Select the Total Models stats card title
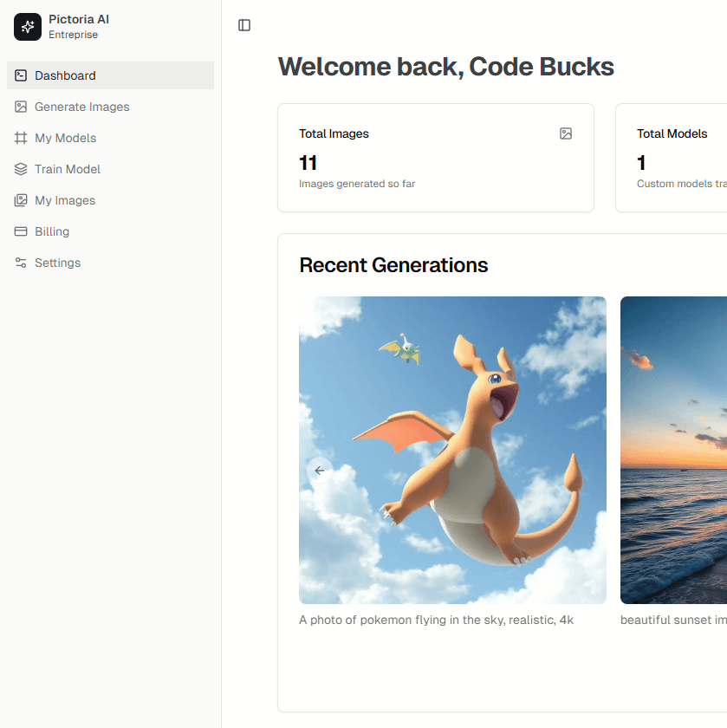Screen dimensions: 727x728 click(672, 133)
